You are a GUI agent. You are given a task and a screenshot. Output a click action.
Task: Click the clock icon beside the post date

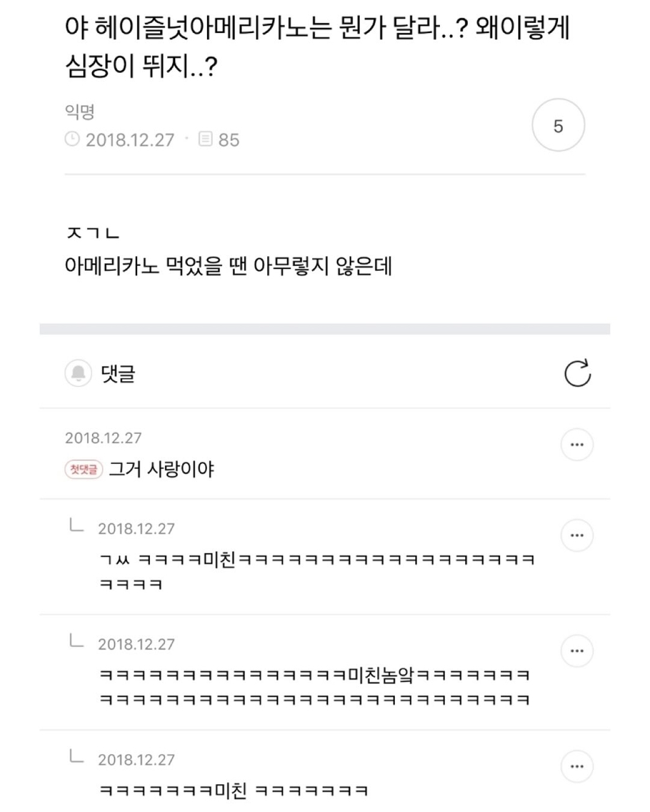[x=72, y=139]
